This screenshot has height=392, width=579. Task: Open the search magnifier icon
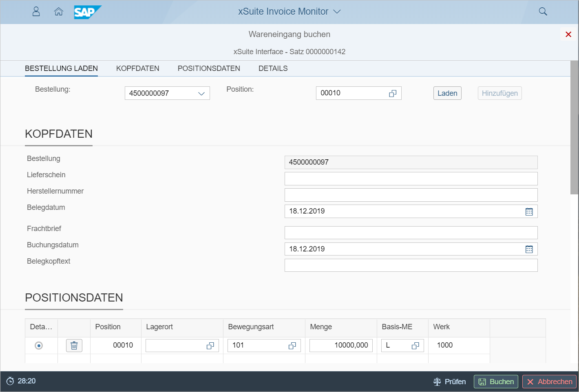pos(543,11)
